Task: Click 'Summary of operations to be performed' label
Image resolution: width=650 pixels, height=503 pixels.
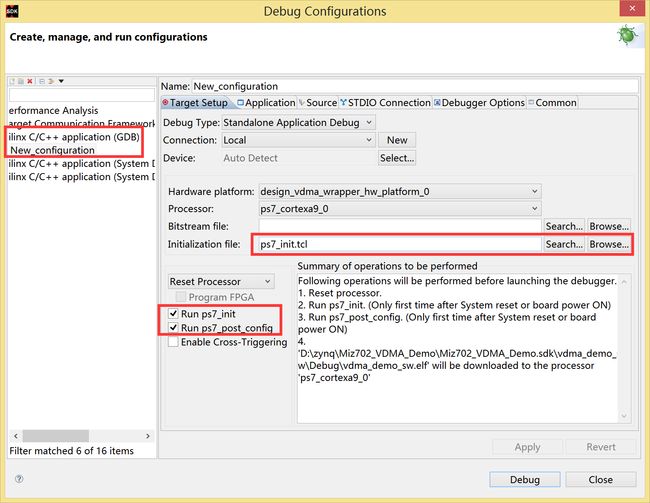Action: tap(387, 266)
